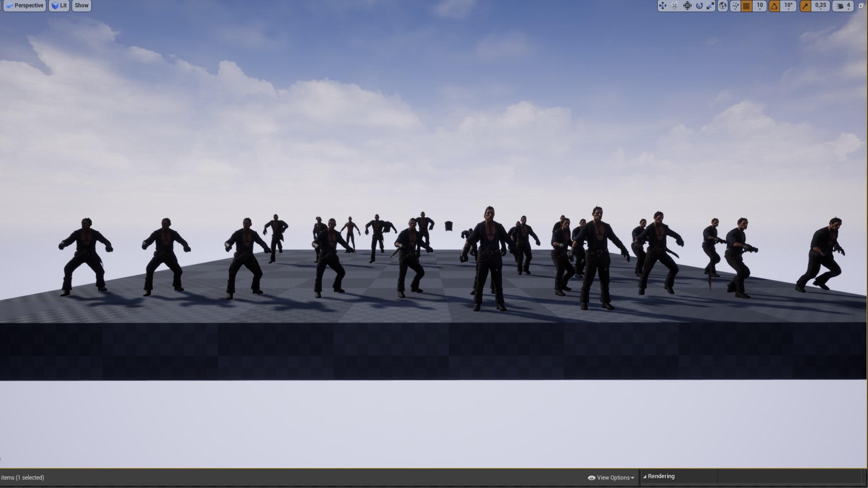Viewport: 868px width, 488px height.
Task: Select the combined translate-rotate gizmo tool
Action: [675, 5]
